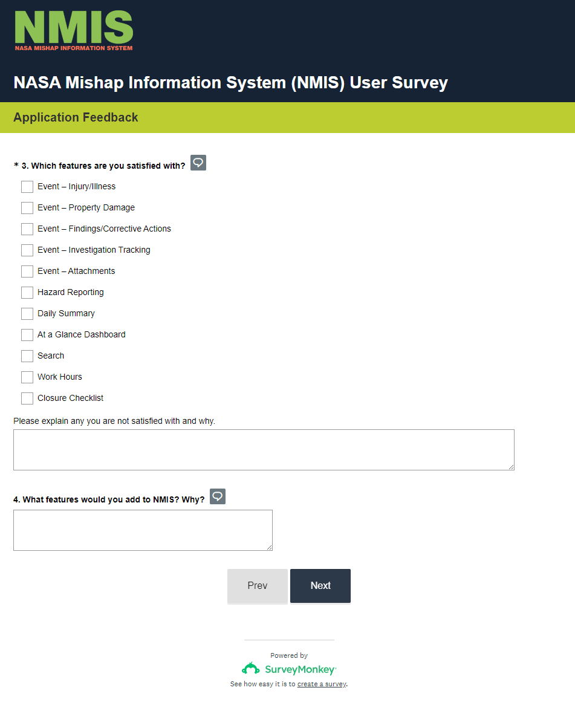Tick the Event – Property Damage box

coord(27,208)
